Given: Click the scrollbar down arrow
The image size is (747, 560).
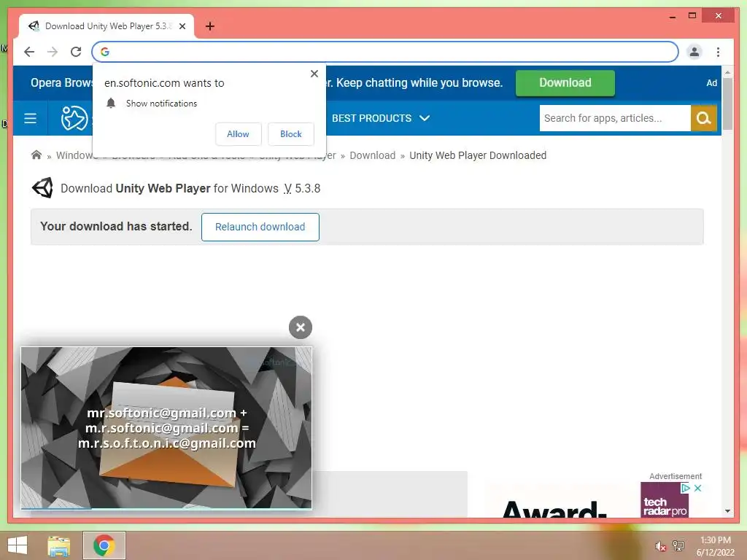Looking at the screenshot, I should pyautogui.click(x=727, y=511).
